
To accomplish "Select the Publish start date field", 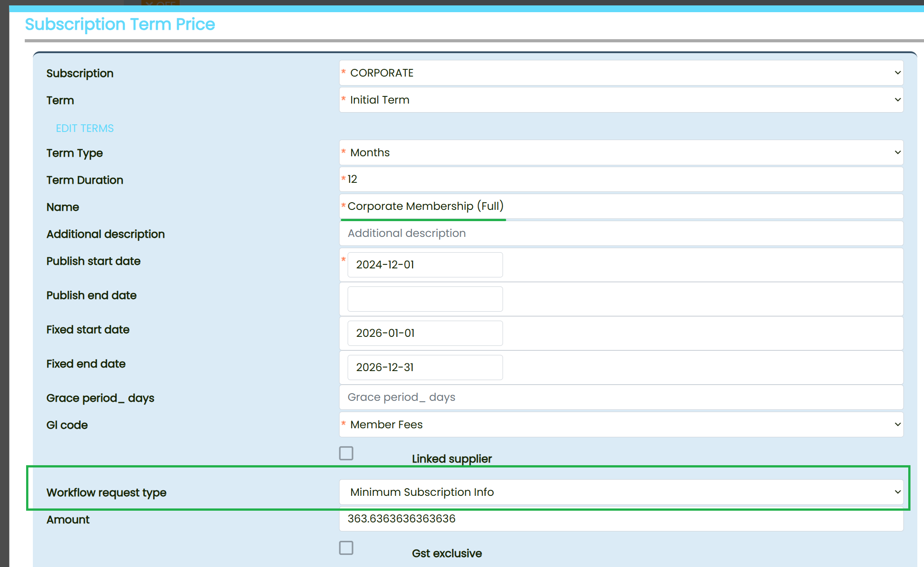I will (x=425, y=265).
